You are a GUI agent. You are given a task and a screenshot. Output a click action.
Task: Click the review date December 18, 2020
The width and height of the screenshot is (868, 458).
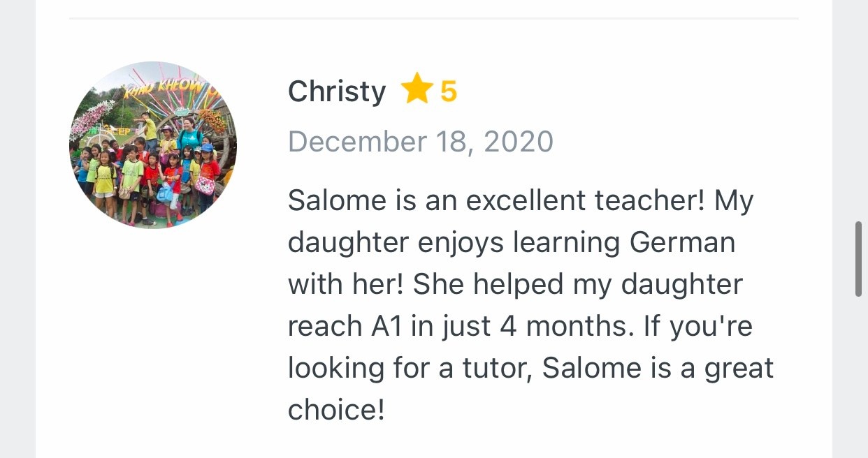point(420,142)
